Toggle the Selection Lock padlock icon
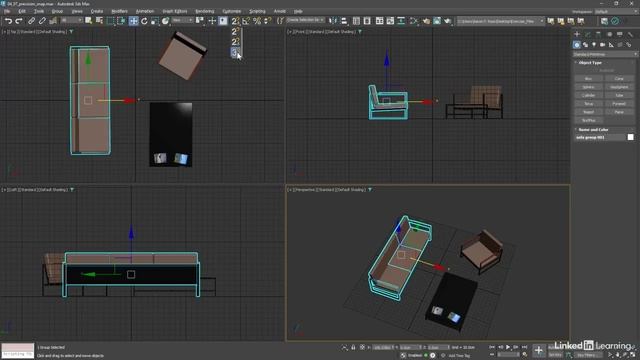The image size is (640, 360). [353, 347]
